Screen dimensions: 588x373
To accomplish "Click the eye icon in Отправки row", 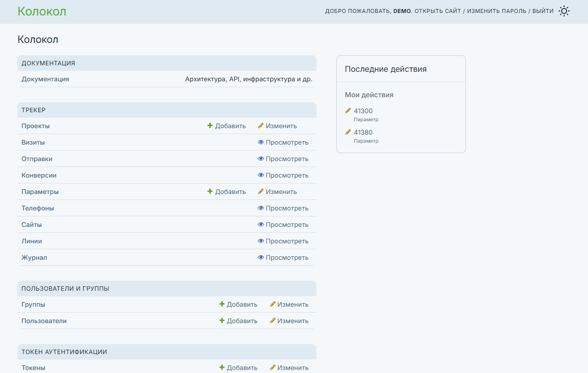I will click(x=261, y=159).
